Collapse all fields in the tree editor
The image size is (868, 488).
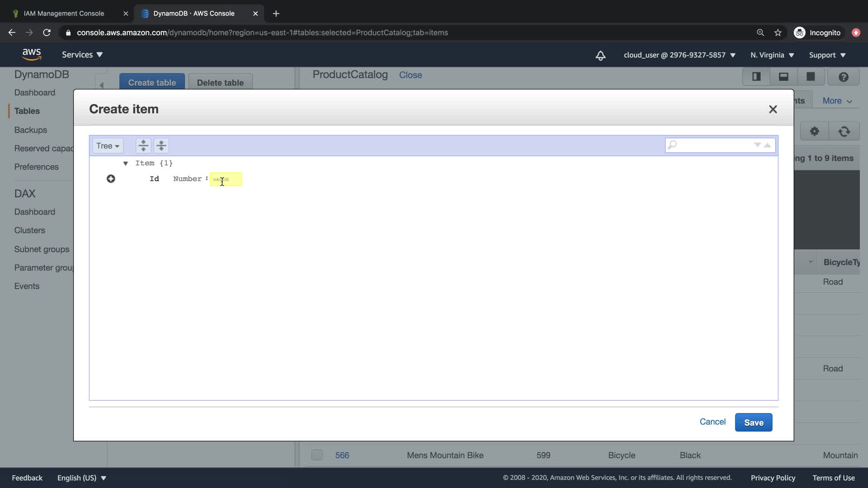161,145
